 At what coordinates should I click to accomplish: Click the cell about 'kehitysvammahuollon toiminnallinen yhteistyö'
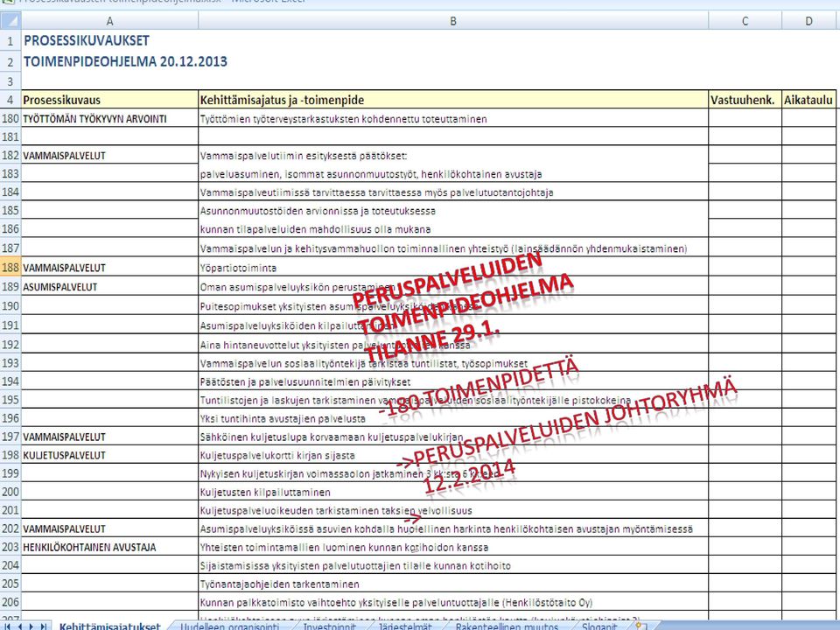coord(453,248)
